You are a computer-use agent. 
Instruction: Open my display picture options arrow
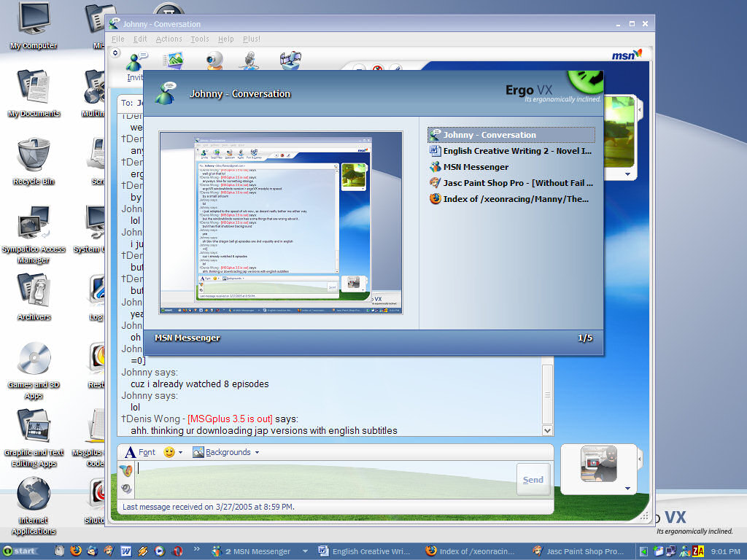coord(627,488)
